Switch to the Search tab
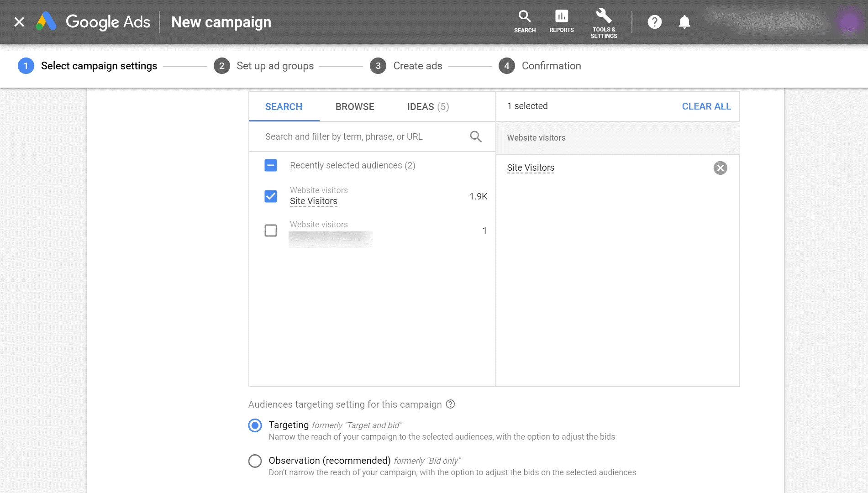 point(284,107)
